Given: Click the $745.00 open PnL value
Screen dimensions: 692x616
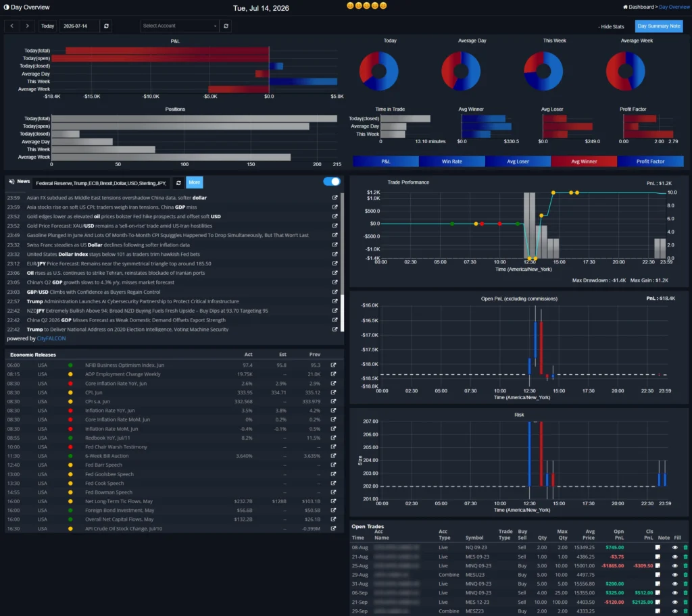Looking at the screenshot, I should click(614, 548).
